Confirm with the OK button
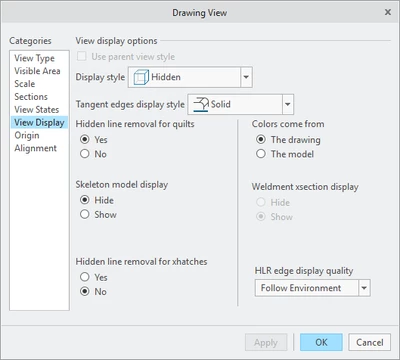The image size is (400, 360). 321,342
